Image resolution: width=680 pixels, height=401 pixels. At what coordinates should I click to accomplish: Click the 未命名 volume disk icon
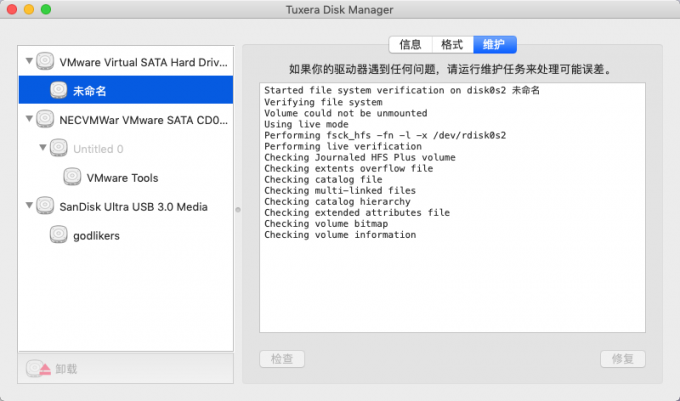[59, 90]
